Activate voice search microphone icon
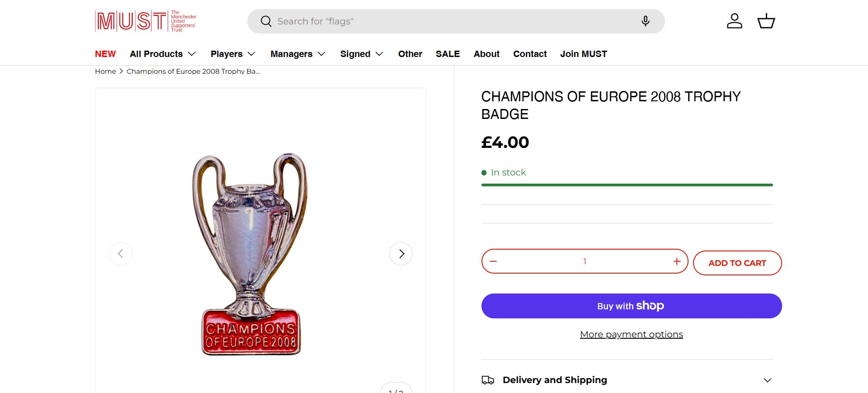 646,21
